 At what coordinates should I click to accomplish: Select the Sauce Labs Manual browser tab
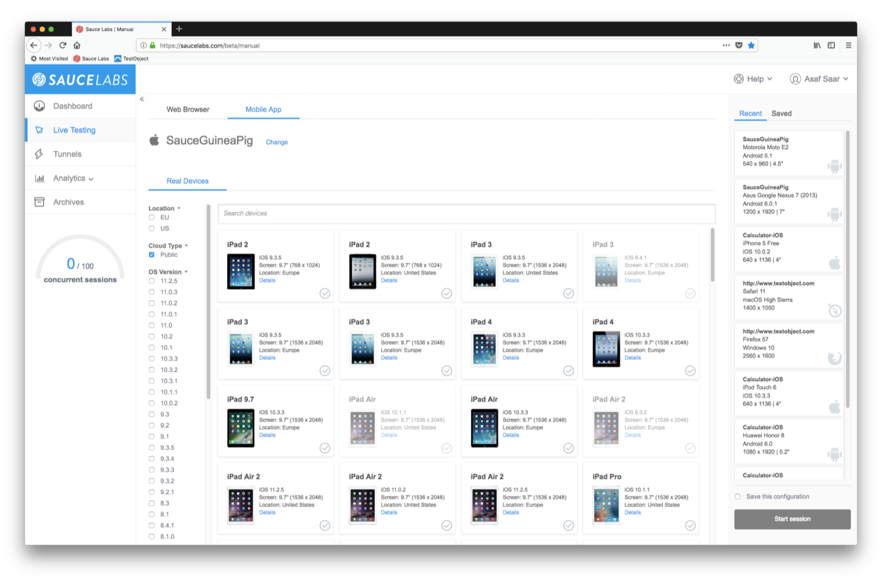pos(121,29)
